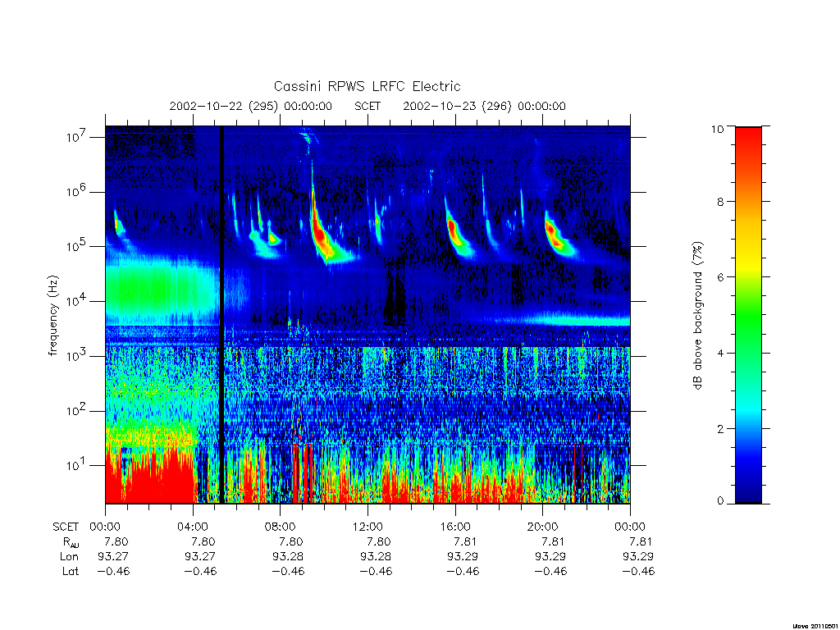Click the "Lon" row label
840x630 pixels.
(70, 557)
